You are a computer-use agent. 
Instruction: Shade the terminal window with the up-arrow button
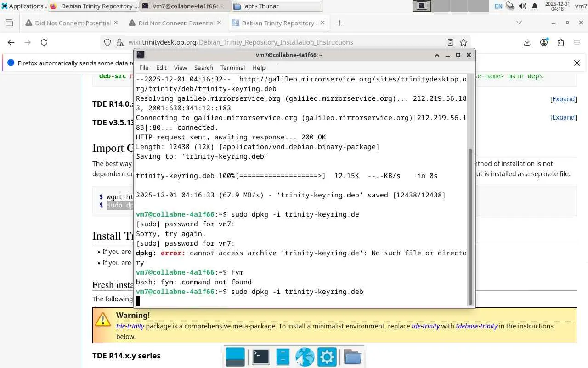click(437, 55)
